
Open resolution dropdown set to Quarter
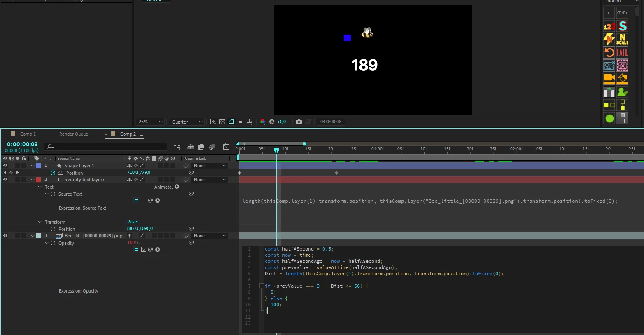[187, 122]
